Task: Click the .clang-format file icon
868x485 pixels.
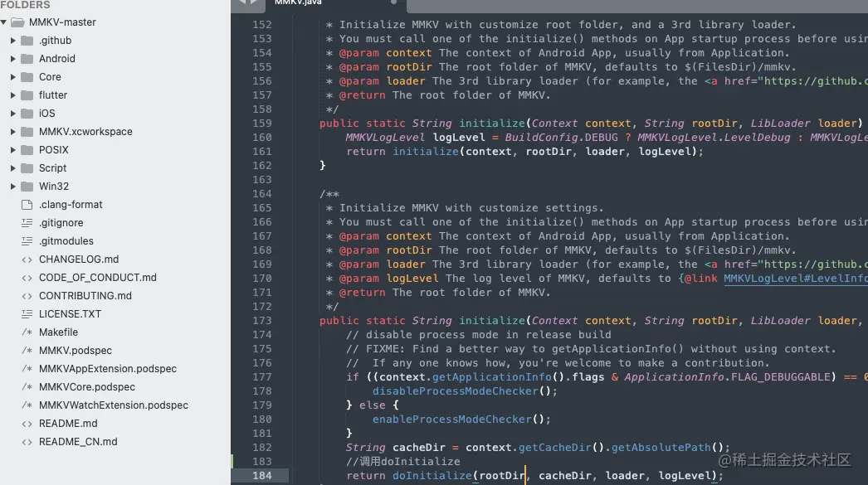Action: pyautogui.click(x=27, y=205)
